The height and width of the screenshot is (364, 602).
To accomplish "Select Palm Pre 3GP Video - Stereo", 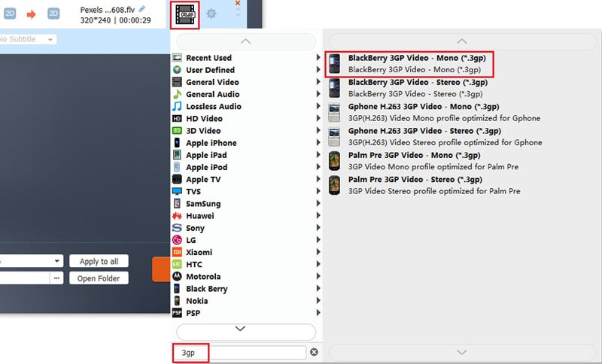I will (424, 185).
